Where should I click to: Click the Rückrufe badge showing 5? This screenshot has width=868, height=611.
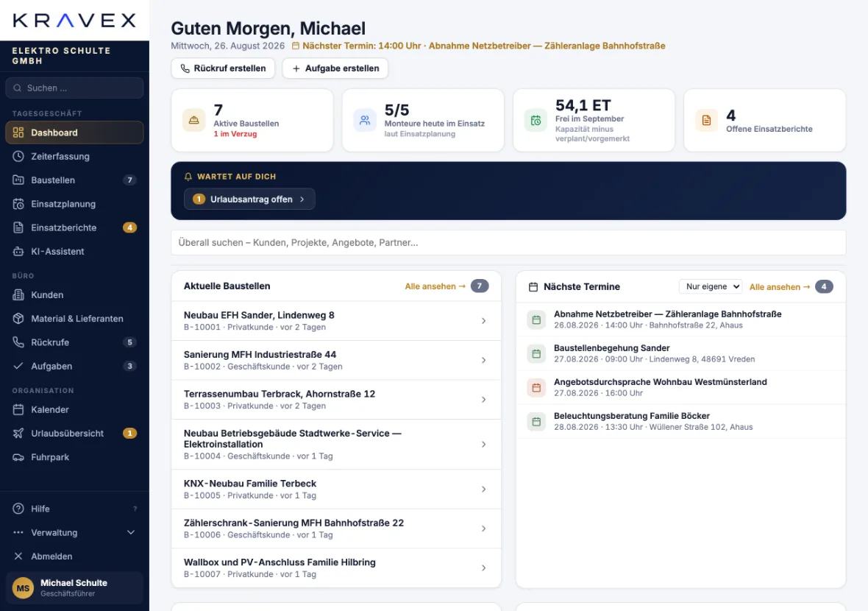coord(129,342)
